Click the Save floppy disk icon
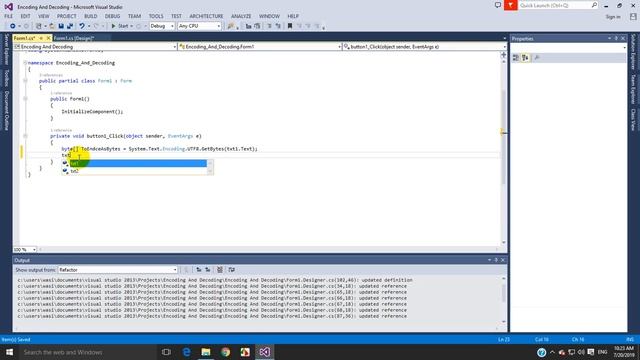640x360 pixels. [61, 26]
